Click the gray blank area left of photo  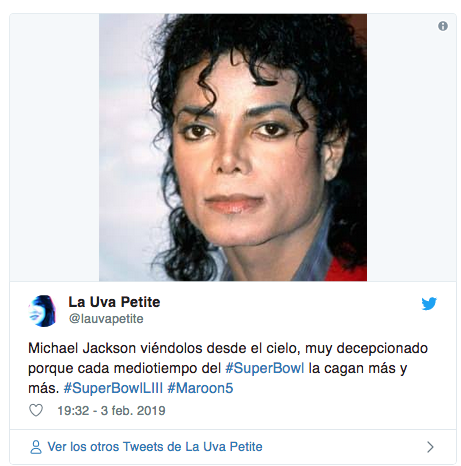(x=54, y=147)
